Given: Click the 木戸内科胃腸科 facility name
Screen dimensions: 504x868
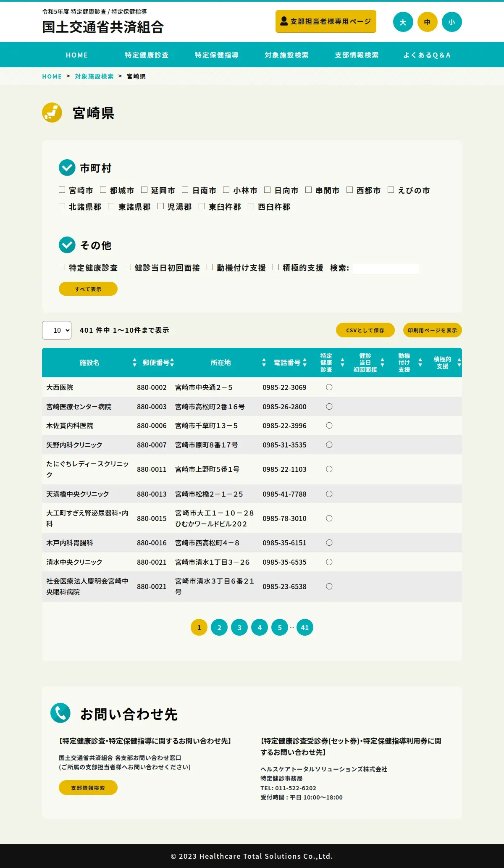Looking at the screenshot, I should click(x=70, y=543).
